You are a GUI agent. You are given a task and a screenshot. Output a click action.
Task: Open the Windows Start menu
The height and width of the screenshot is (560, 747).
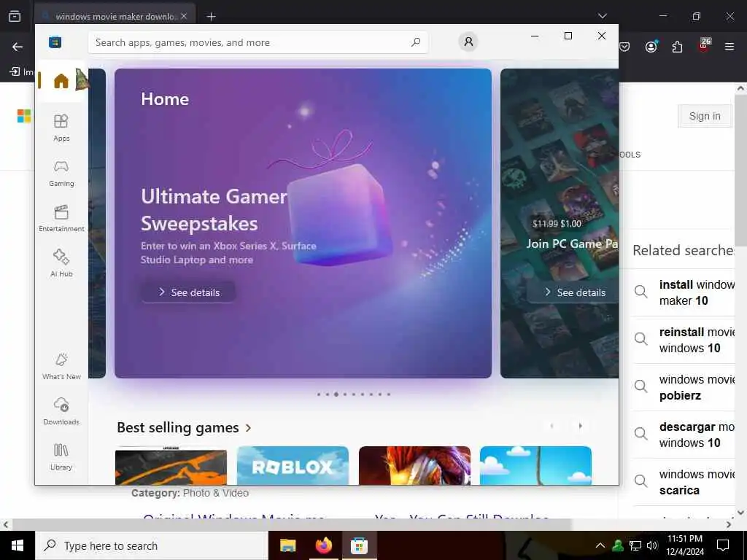(18, 545)
